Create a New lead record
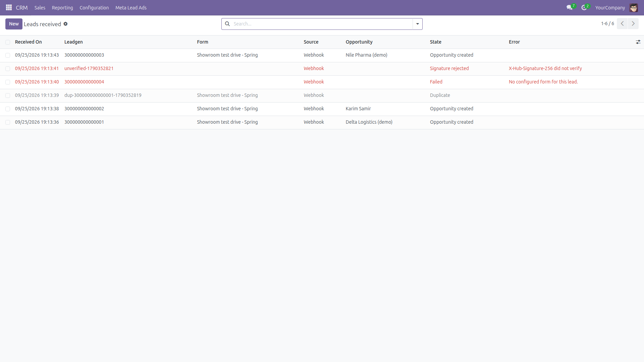This screenshot has width=644, height=362. tap(14, 24)
